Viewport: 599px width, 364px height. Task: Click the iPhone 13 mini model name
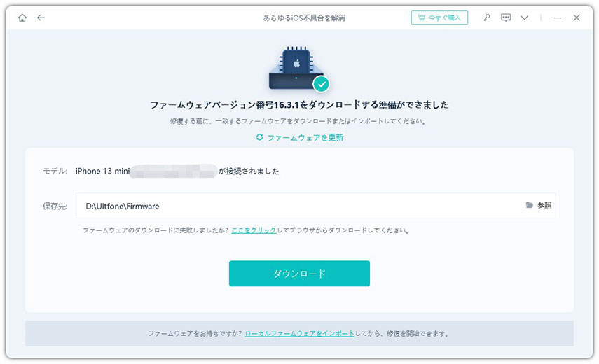pyautogui.click(x=101, y=171)
